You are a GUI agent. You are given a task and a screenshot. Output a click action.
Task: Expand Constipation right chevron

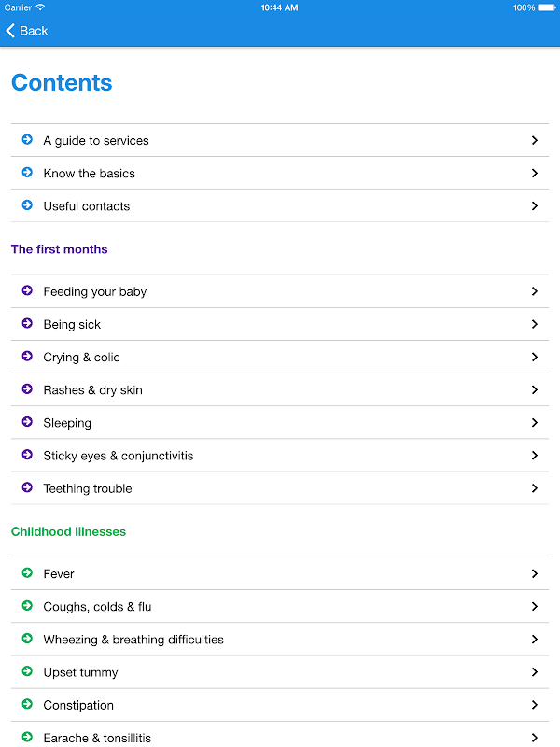(x=535, y=705)
